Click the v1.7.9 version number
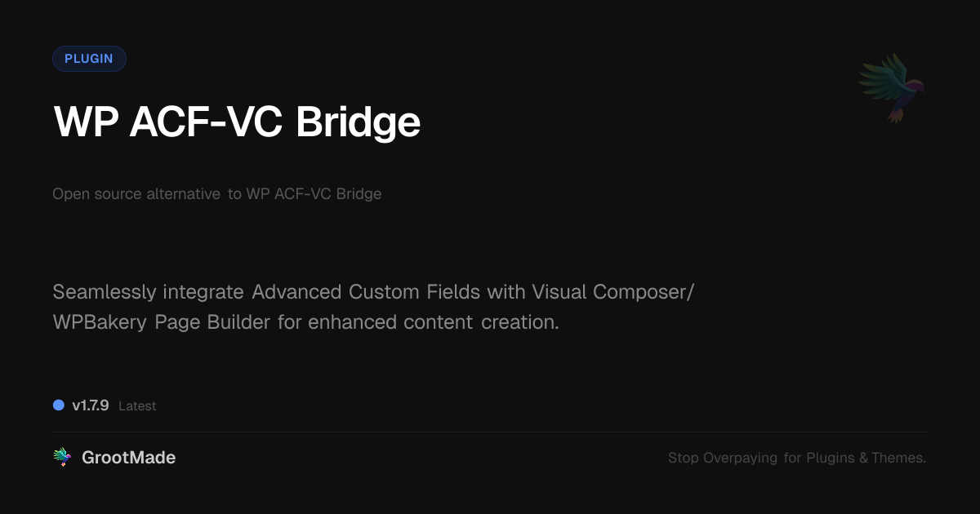 tap(91, 405)
